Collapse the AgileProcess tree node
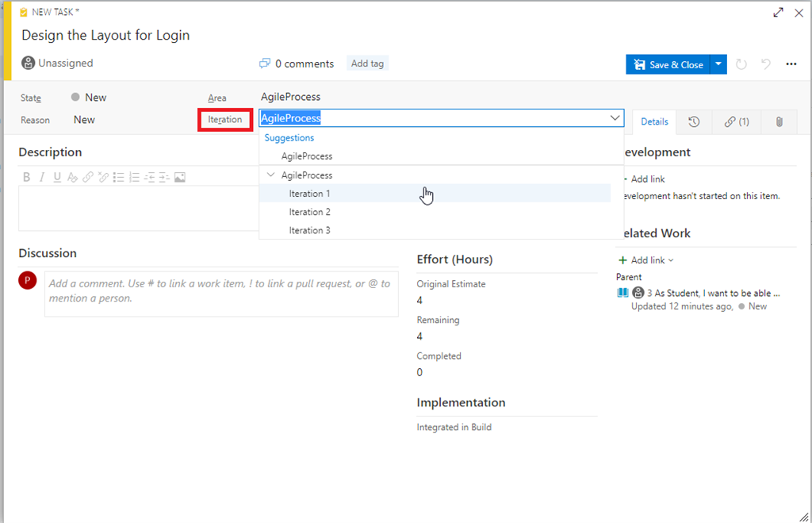The image size is (812, 523). [x=271, y=175]
